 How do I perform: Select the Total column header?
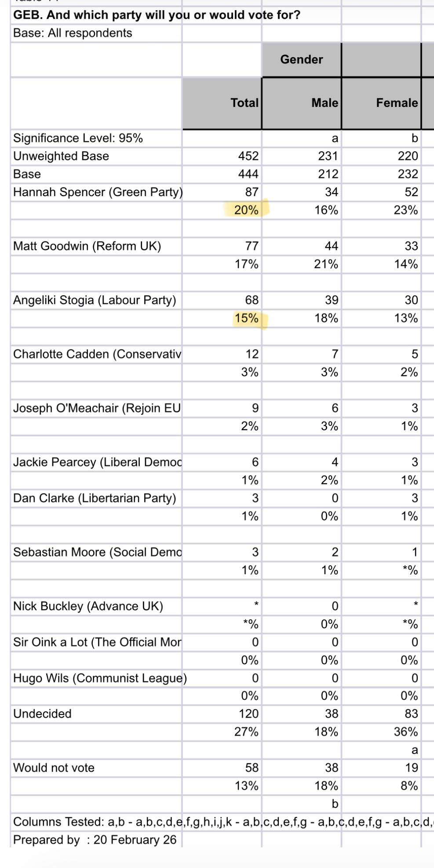244,103
